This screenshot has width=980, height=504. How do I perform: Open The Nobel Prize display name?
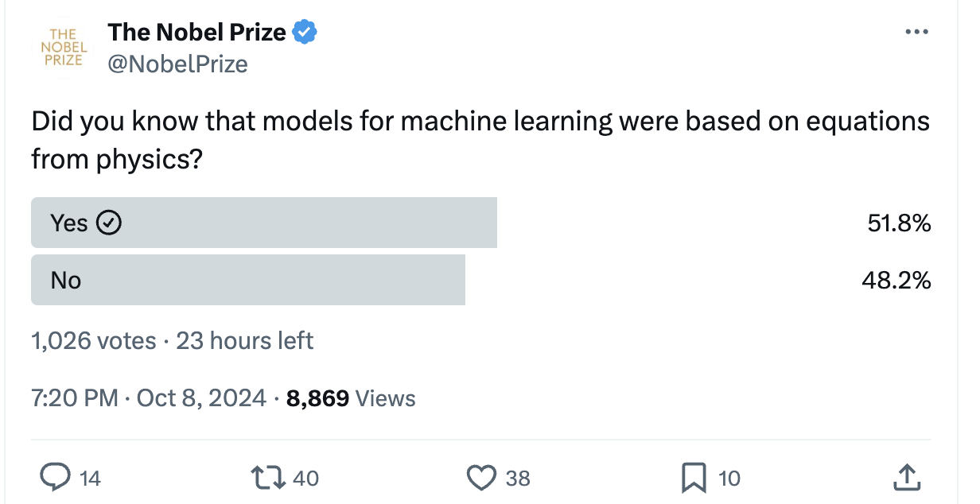tap(196, 33)
